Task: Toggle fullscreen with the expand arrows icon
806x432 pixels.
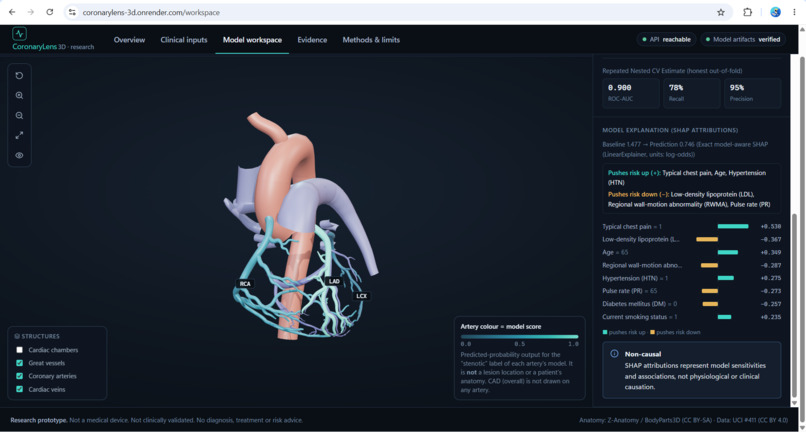Action: click(x=19, y=135)
